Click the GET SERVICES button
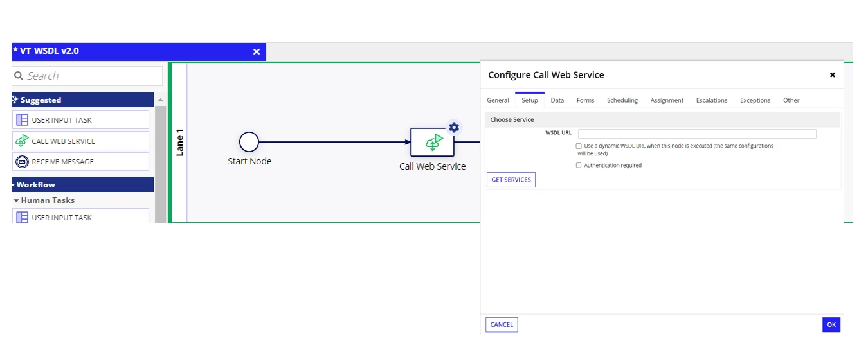 (511, 180)
